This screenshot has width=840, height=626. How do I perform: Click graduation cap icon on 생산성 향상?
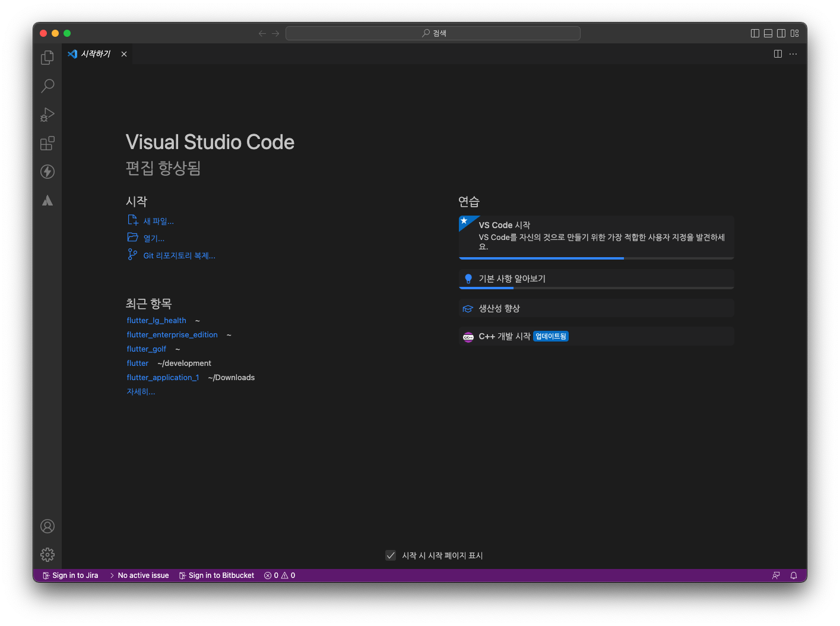pyautogui.click(x=468, y=309)
